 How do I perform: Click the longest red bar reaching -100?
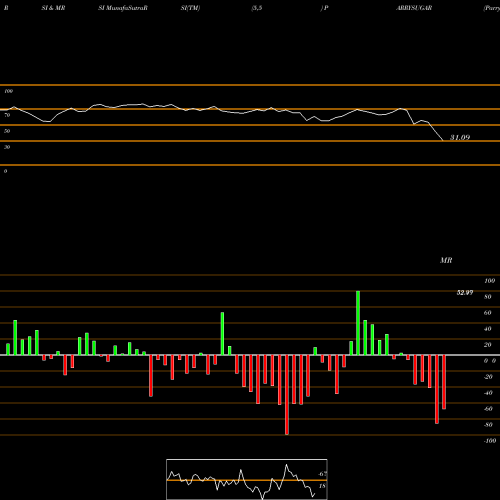coord(287,395)
